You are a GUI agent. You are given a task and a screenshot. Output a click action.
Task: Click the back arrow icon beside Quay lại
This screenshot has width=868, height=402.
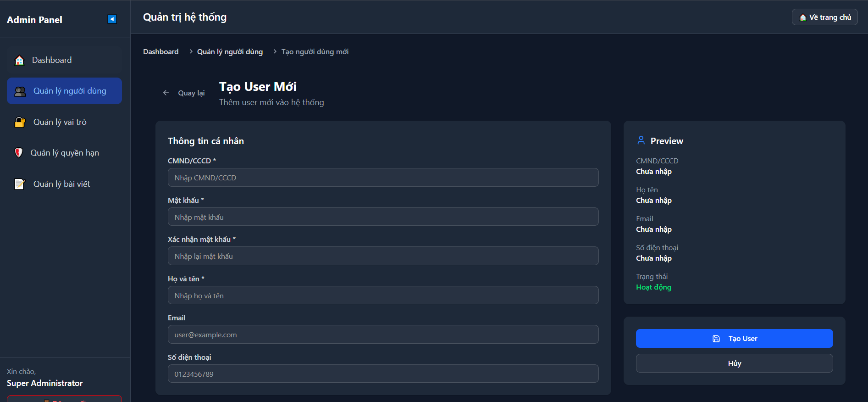(166, 93)
